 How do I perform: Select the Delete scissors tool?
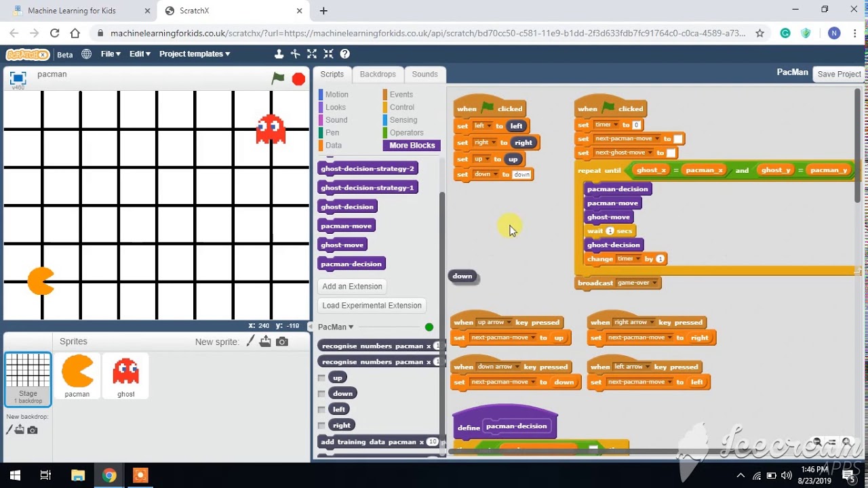[x=295, y=54]
